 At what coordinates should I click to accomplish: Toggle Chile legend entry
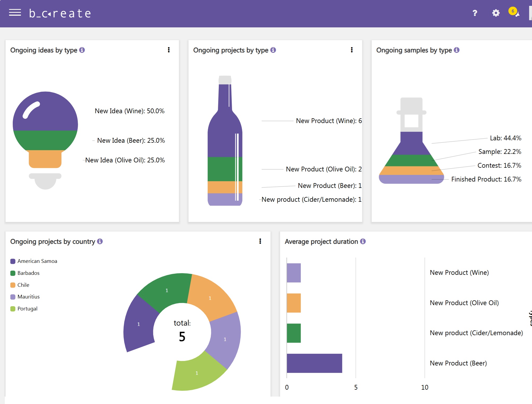point(23,285)
